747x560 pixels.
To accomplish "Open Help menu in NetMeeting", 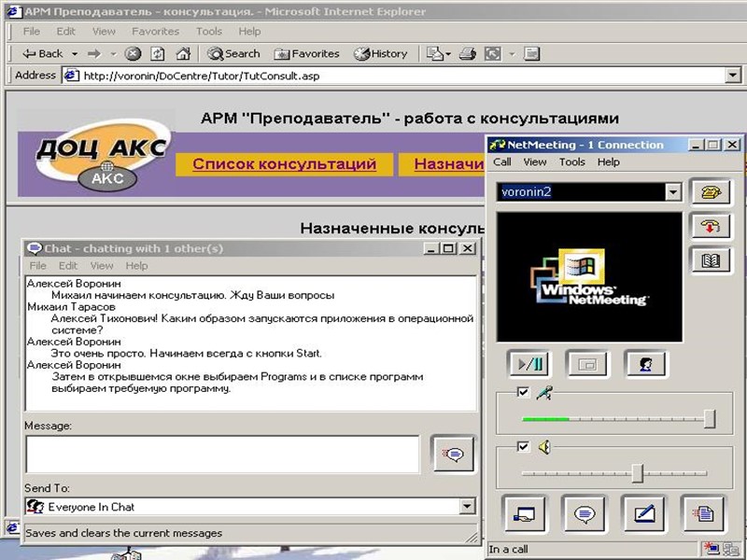I will coord(609,161).
